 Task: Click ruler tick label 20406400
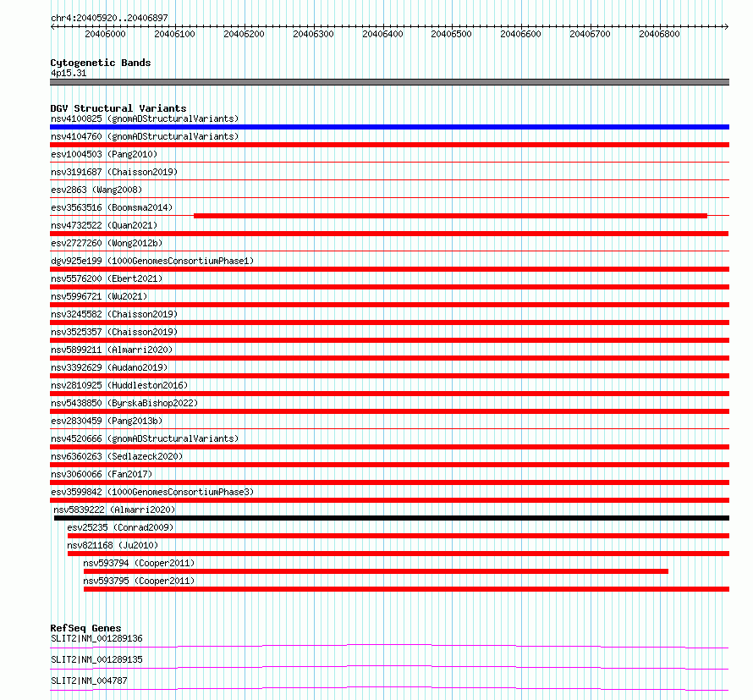click(382, 34)
